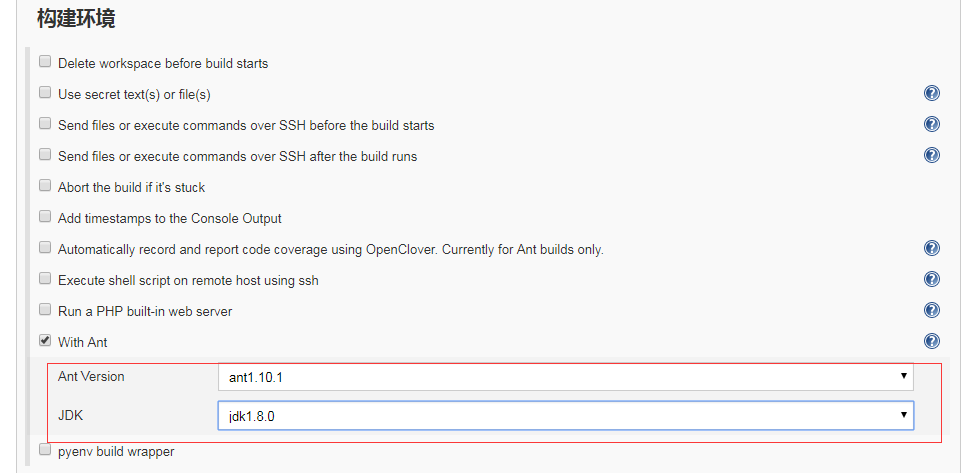Tick the pyenv build wrapper checkbox

click(x=45, y=451)
